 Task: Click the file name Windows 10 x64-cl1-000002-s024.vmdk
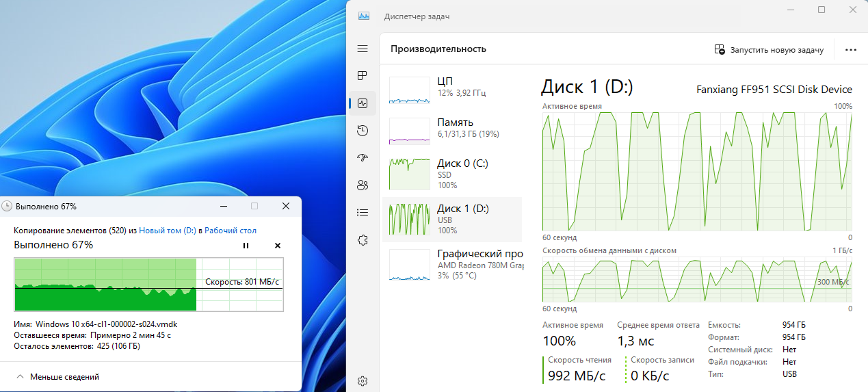(106, 324)
